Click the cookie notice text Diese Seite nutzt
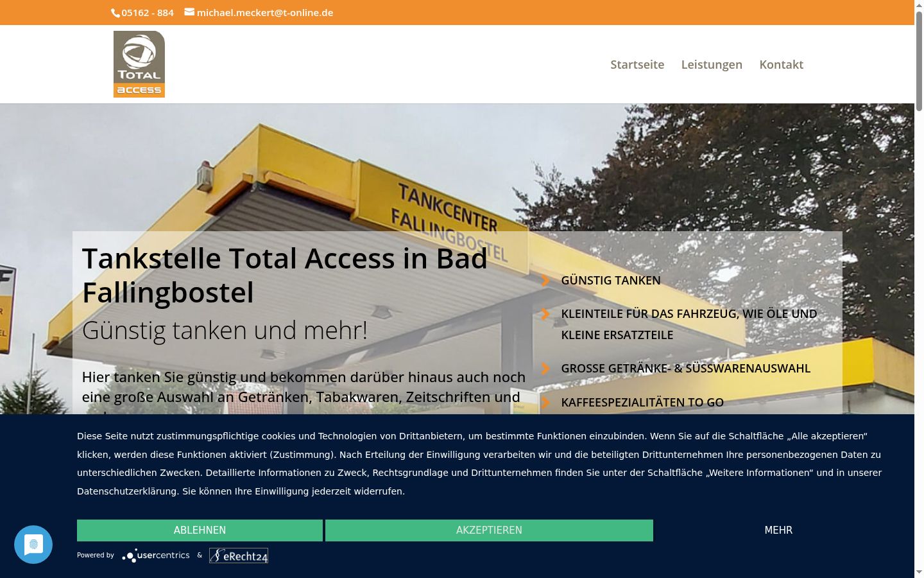The image size is (924, 578). tap(479, 464)
